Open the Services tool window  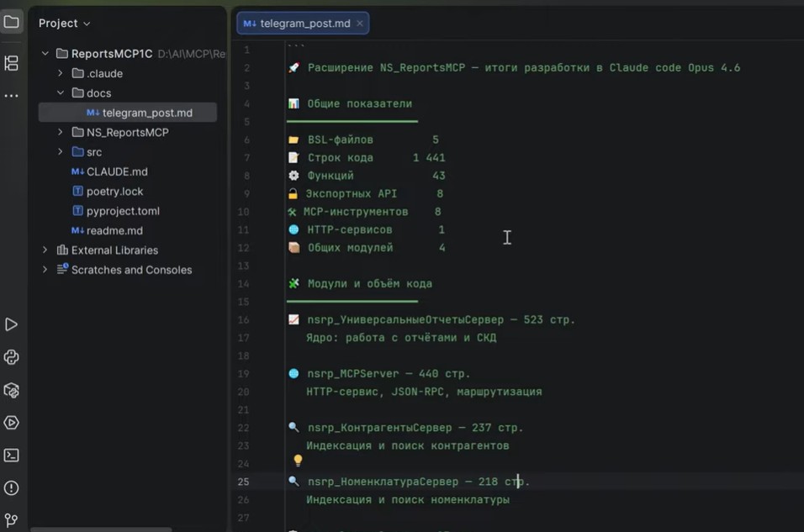pyautogui.click(x=12, y=423)
